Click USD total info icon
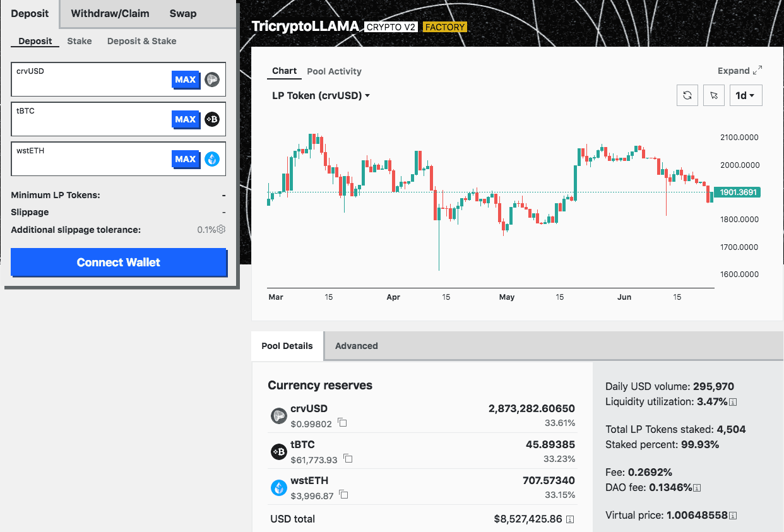The image size is (784, 532). click(570, 519)
